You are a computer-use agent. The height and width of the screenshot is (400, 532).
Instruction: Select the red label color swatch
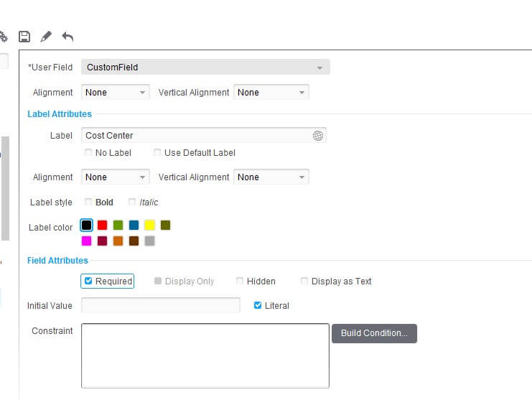click(x=102, y=225)
